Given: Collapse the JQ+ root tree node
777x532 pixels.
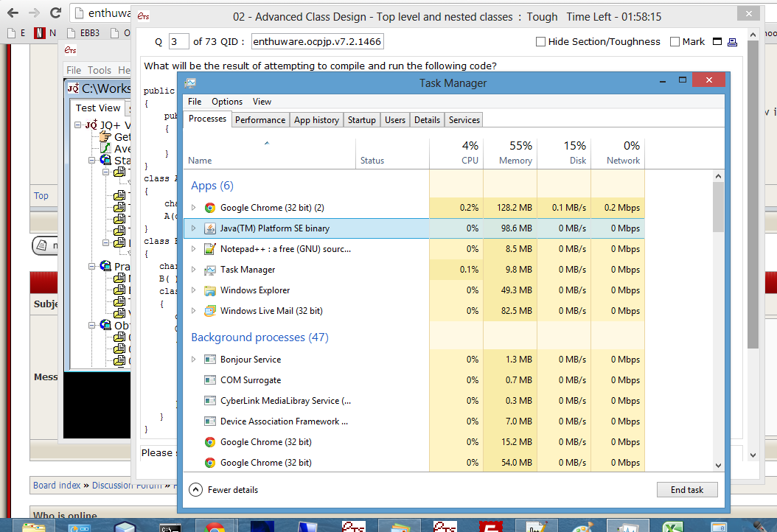Looking at the screenshot, I should click(78, 125).
